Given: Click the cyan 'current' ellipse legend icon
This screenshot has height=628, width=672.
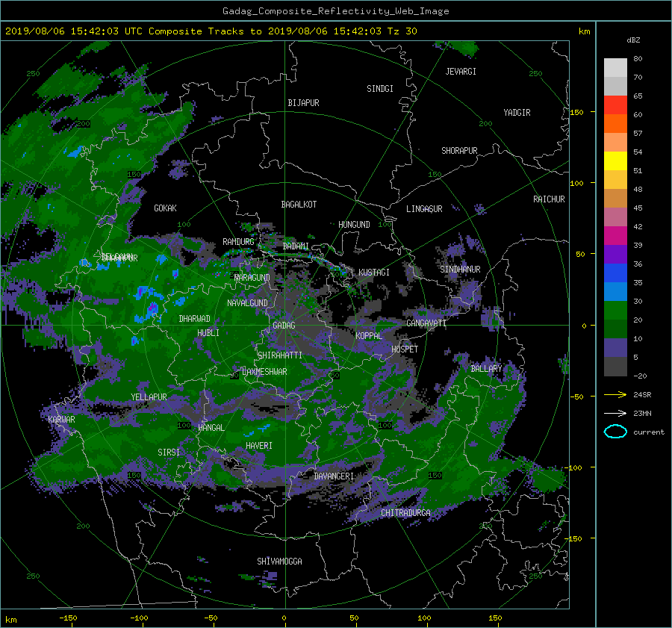Looking at the screenshot, I should click(615, 432).
